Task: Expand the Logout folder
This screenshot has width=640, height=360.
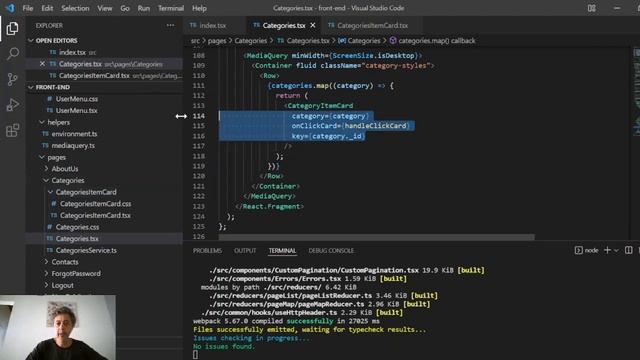Action: [x=46, y=285]
